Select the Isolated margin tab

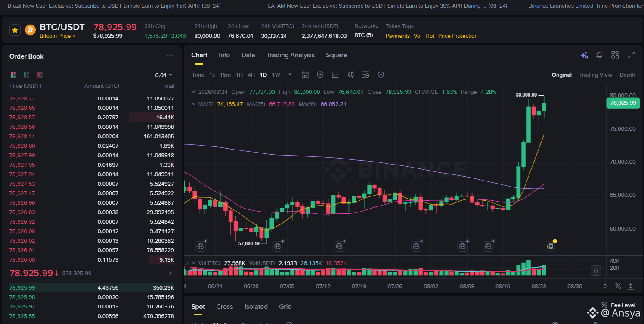coord(256,307)
